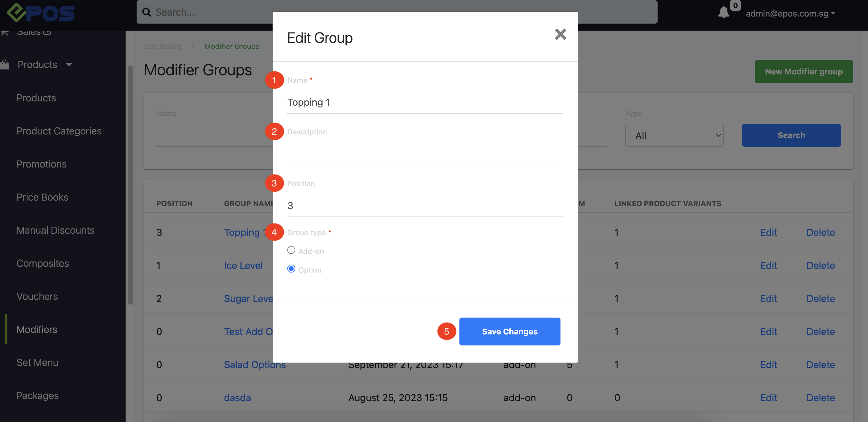This screenshot has height=422, width=868.
Task: Click the New Modifier group button
Action: pyautogui.click(x=803, y=71)
